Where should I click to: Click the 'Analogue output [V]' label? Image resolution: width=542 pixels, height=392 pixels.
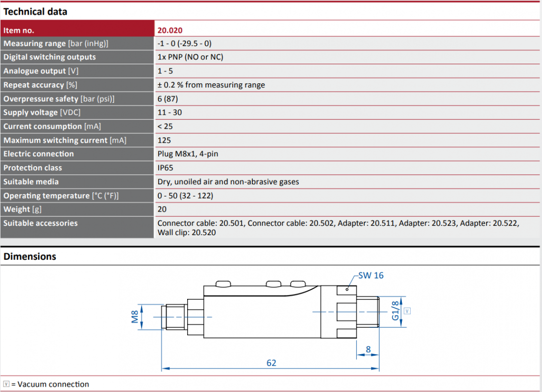coord(41,71)
